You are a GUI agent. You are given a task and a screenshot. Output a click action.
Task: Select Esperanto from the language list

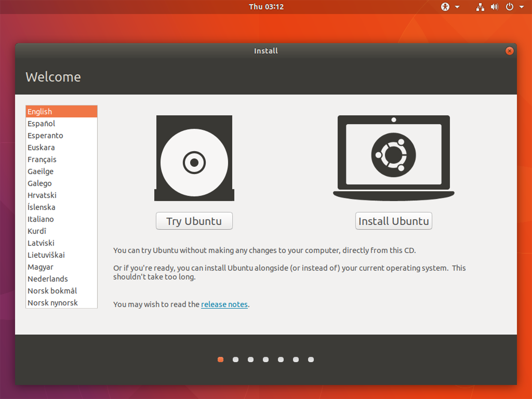45,135
